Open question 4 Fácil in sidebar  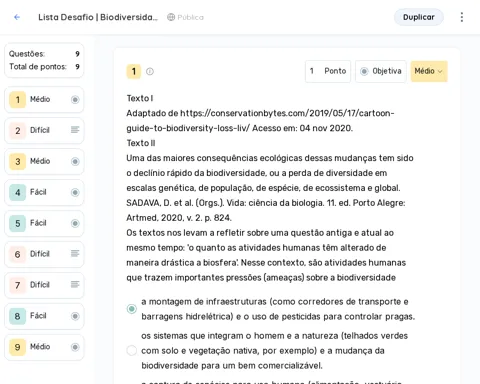coord(44,192)
